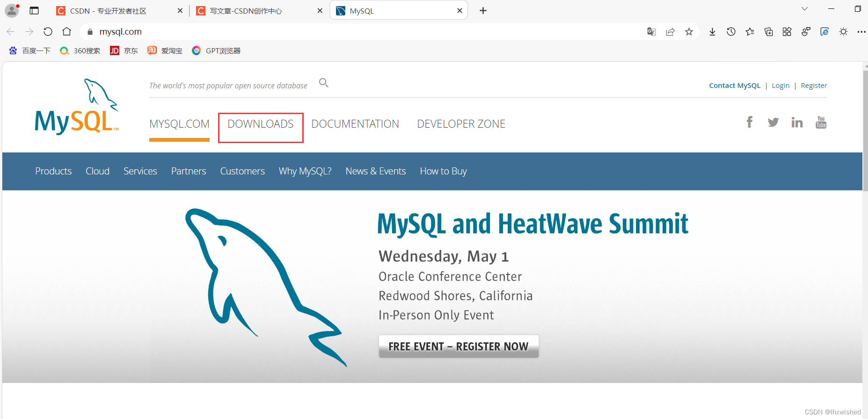Expand the tab search dropdown chevron
868x419 pixels.
click(804, 9)
